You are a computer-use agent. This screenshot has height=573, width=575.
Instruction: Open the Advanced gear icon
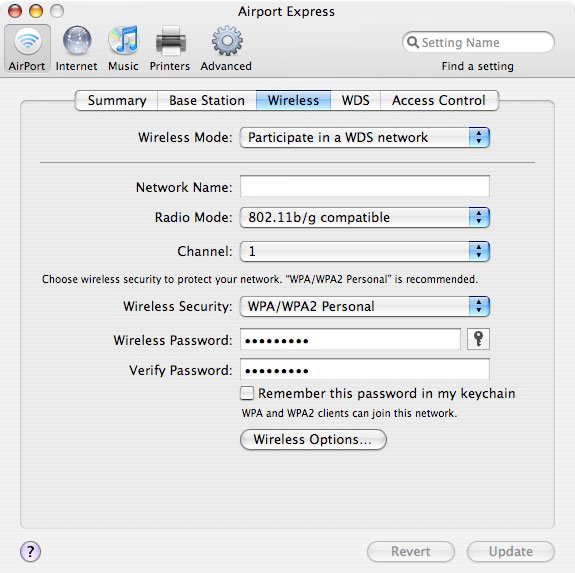coord(226,48)
